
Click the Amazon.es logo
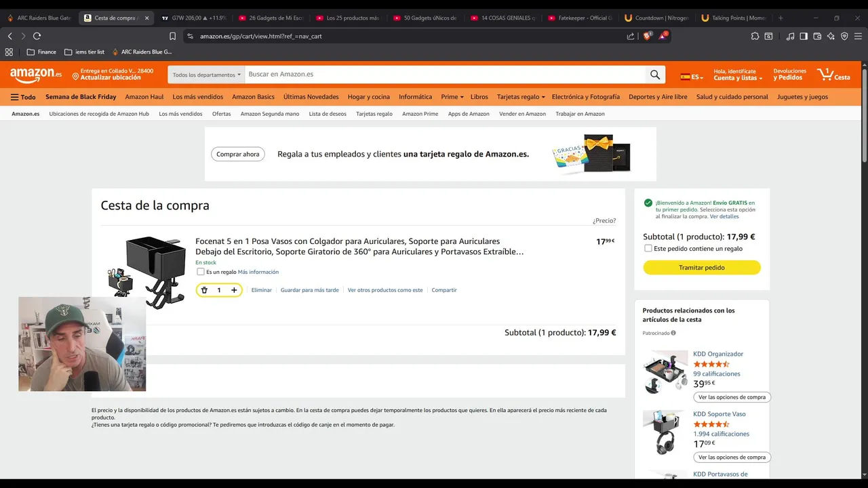click(x=36, y=75)
